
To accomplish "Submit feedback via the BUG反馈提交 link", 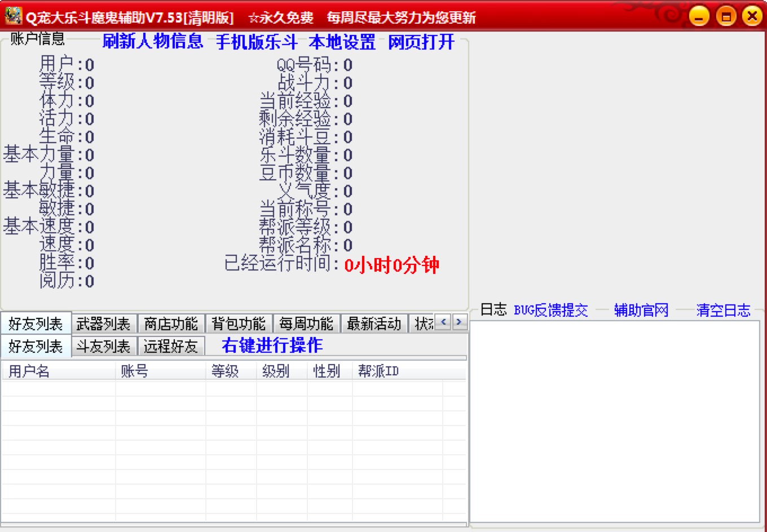I will [x=550, y=310].
